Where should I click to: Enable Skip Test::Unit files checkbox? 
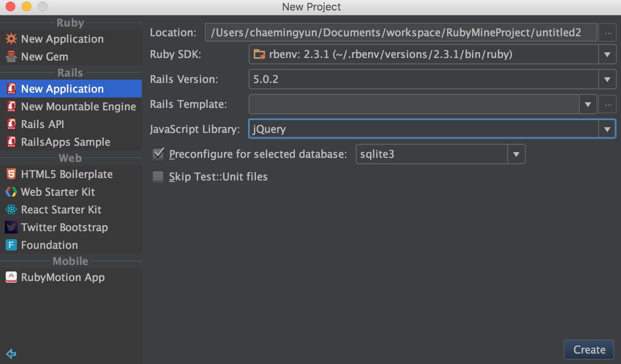(x=158, y=176)
